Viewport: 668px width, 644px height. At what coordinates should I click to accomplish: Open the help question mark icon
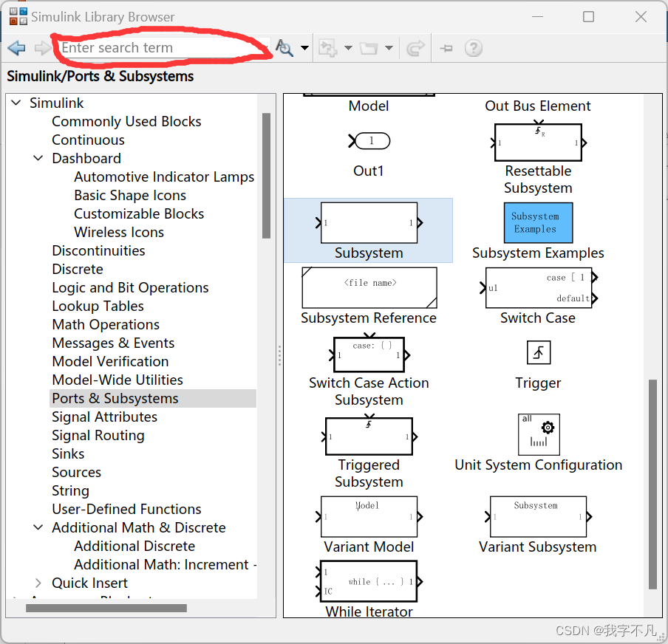click(x=474, y=48)
